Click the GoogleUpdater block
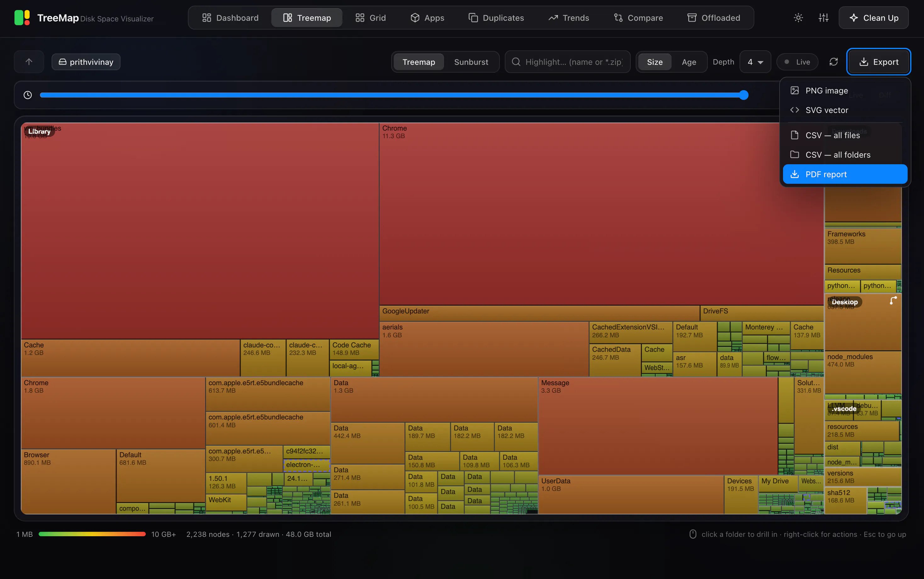This screenshot has width=924, height=579. [x=539, y=313]
